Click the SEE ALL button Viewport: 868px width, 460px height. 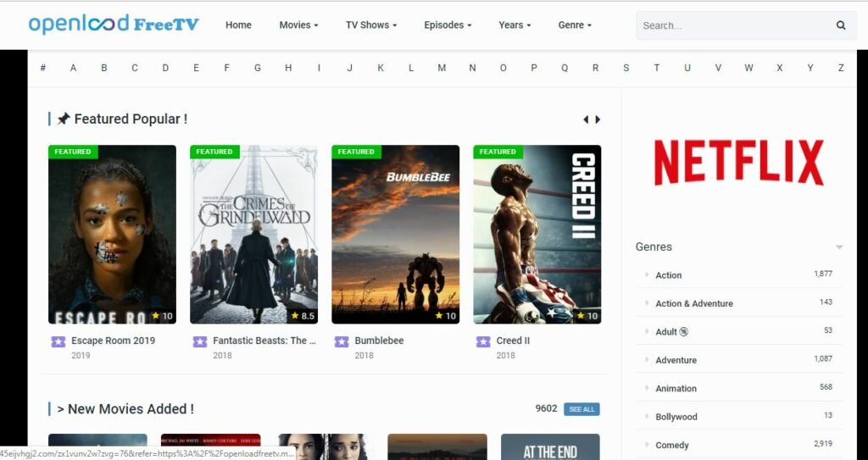[x=581, y=409]
